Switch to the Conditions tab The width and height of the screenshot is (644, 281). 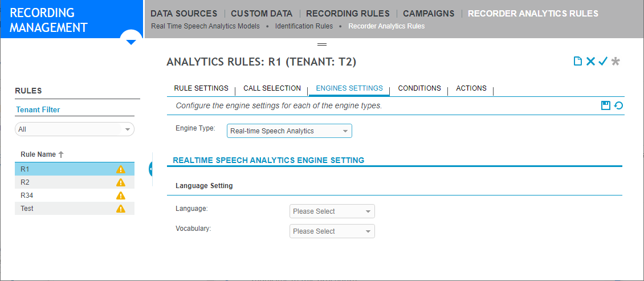point(419,88)
